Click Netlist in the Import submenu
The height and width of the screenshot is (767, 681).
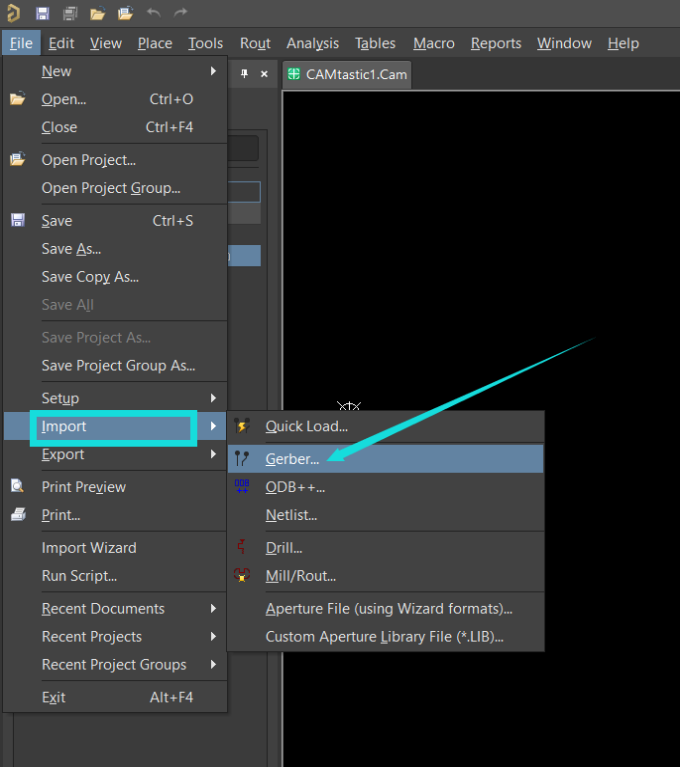pyautogui.click(x=291, y=515)
